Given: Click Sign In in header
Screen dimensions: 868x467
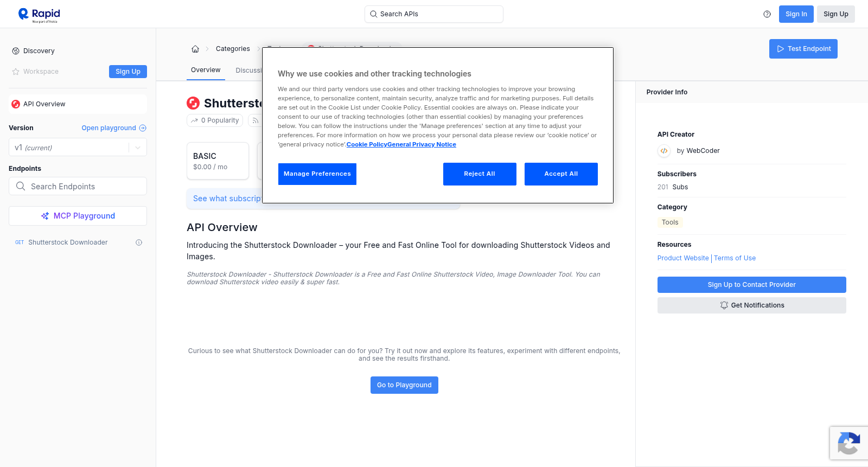Looking at the screenshot, I should [x=796, y=14].
